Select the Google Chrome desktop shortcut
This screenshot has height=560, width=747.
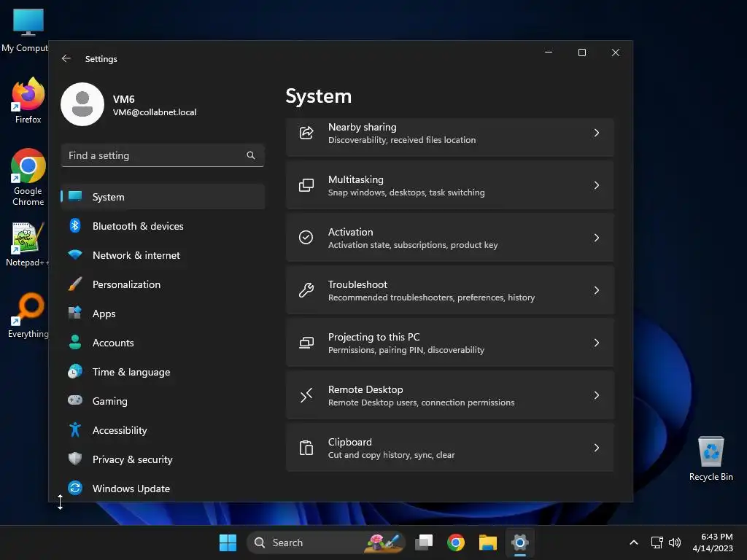[28, 178]
